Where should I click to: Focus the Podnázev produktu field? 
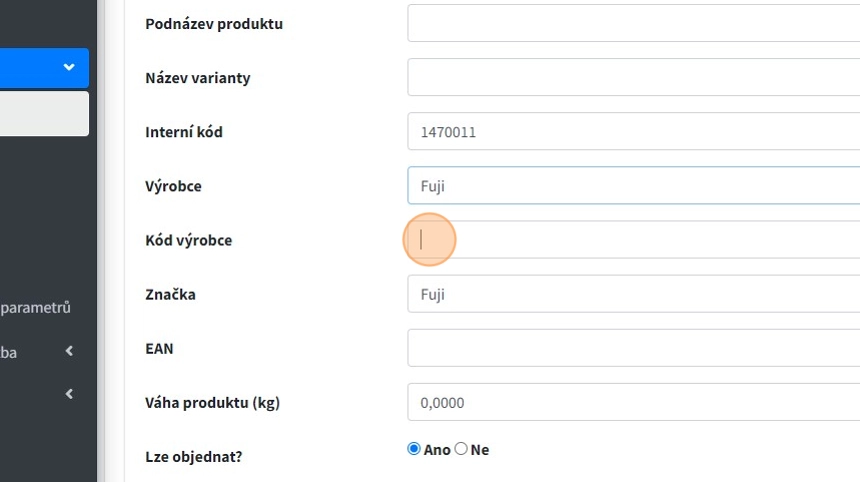[x=633, y=23]
